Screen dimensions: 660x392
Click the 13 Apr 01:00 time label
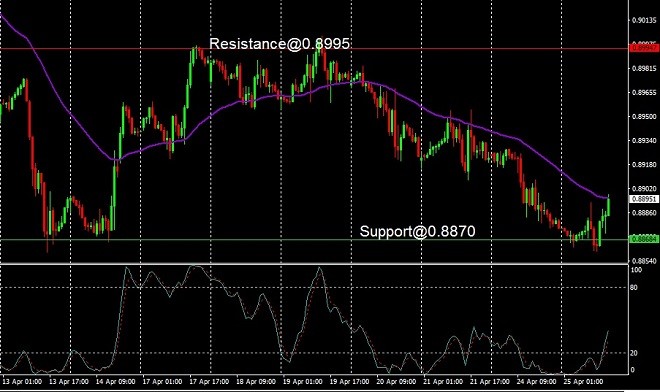point(22,381)
